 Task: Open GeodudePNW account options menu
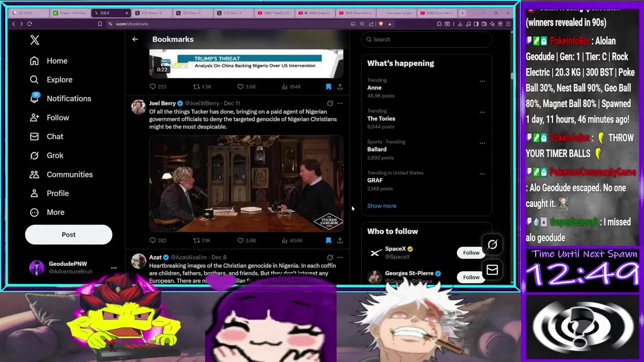pyautogui.click(x=114, y=267)
